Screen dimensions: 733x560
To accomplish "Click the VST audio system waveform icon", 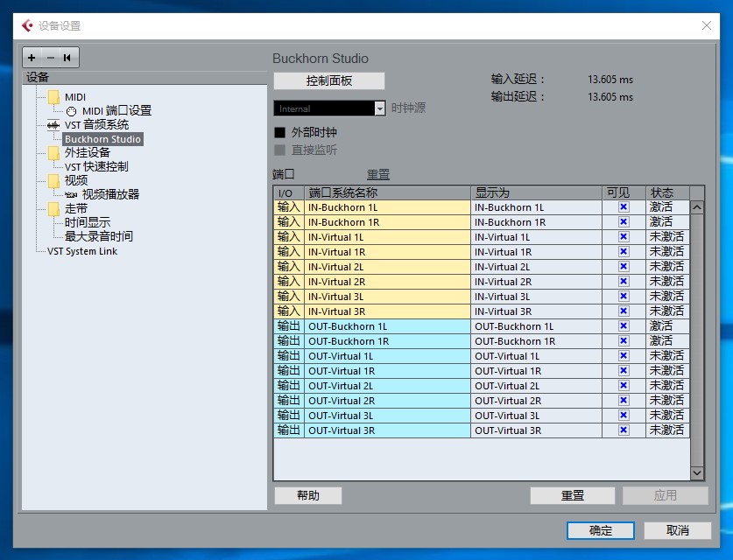I will 53,125.
